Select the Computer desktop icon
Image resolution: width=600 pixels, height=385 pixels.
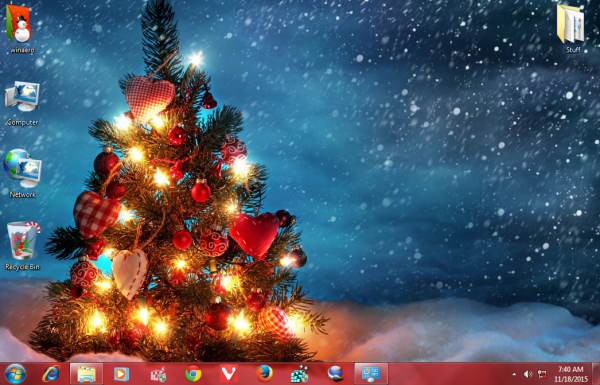coord(22,103)
